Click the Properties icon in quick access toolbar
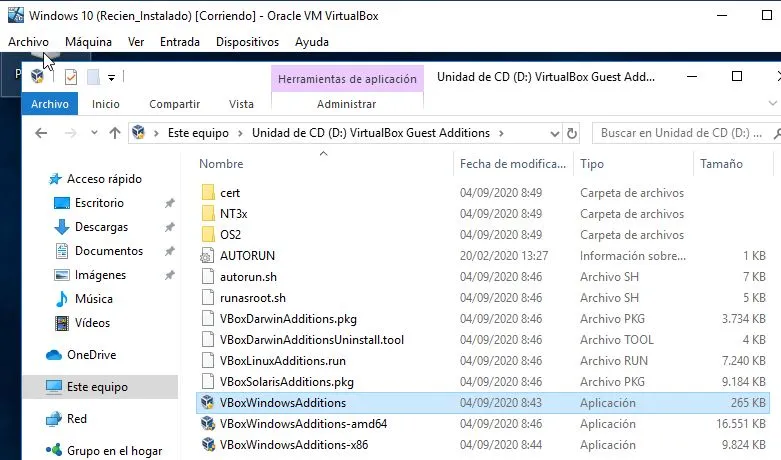 (71, 77)
